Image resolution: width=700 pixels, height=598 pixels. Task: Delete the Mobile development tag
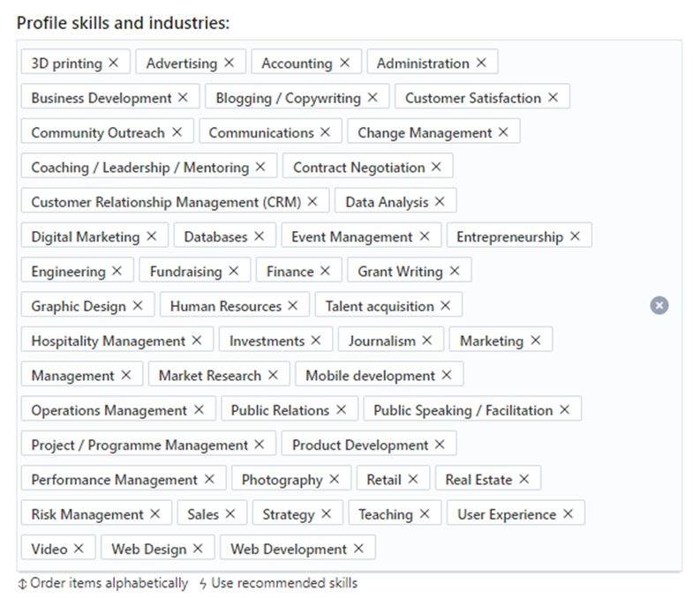[x=447, y=375]
